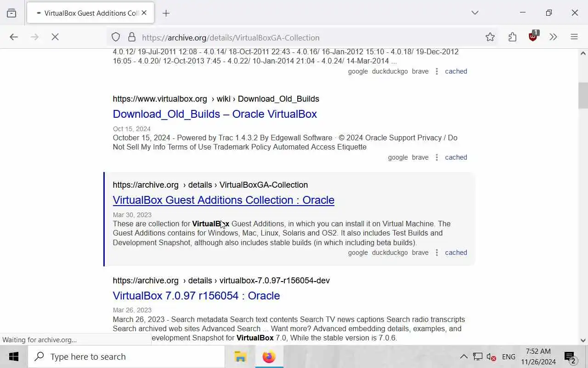Open uBlock Origin extension icon
This screenshot has width=588, height=368.
[x=533, y=36]
